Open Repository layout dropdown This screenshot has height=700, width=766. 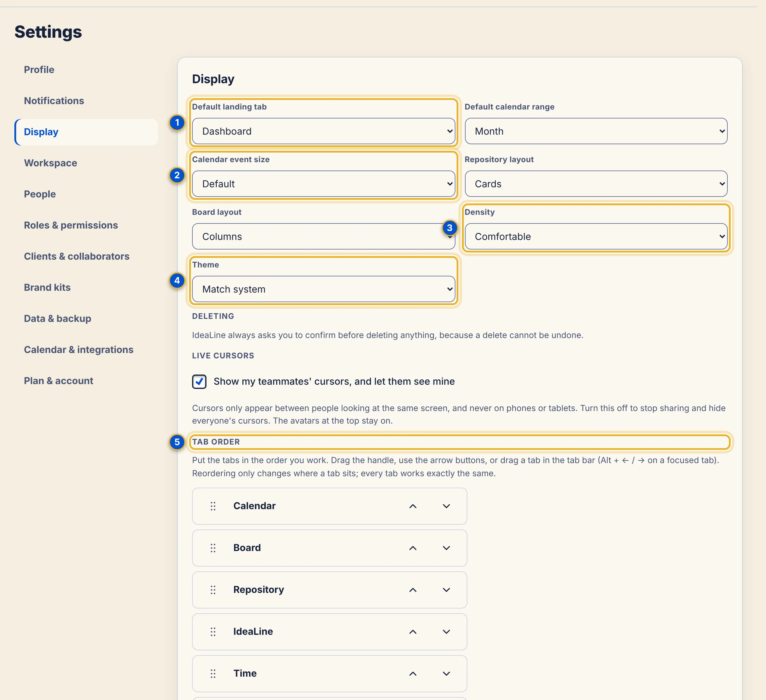pyautogui.click(x=596, y=184)
